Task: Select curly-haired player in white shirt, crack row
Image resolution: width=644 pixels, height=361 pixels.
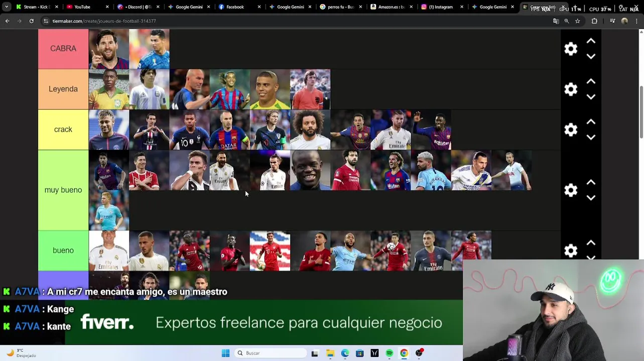Action: (x=310, y=129)
